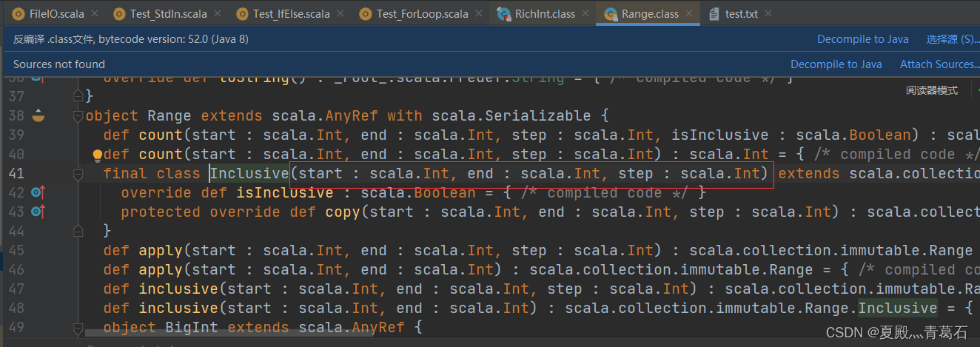This screenshot has height=347, width=980.
Task: Click the copy method name on line 43
Action: (343, 212)
